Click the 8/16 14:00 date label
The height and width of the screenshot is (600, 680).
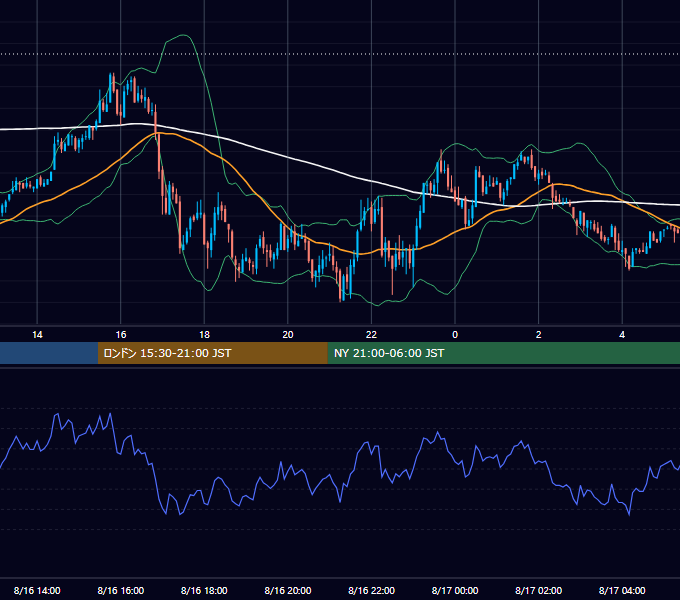click(x=37, y=590)
